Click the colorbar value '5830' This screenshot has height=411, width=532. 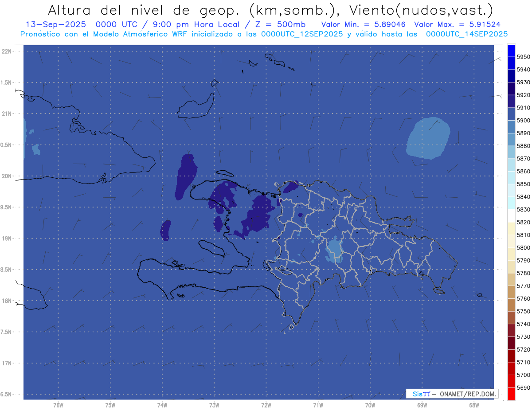[x=523, y=209]
